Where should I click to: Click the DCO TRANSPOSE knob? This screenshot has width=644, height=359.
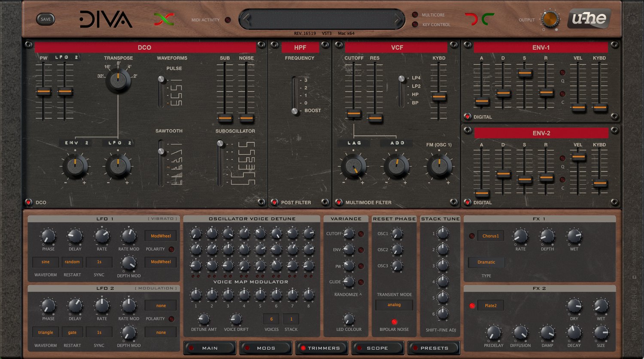[118, 80]
